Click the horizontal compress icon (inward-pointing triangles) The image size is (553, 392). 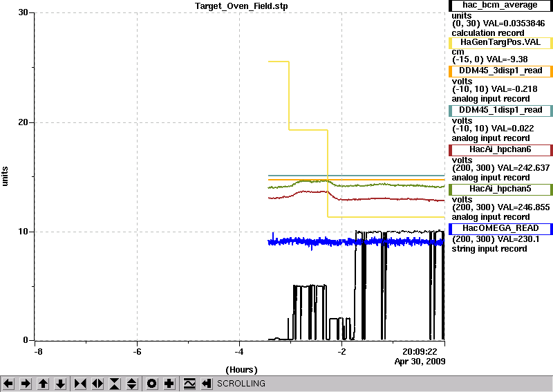pyautogui.click(x=80, y=384)
